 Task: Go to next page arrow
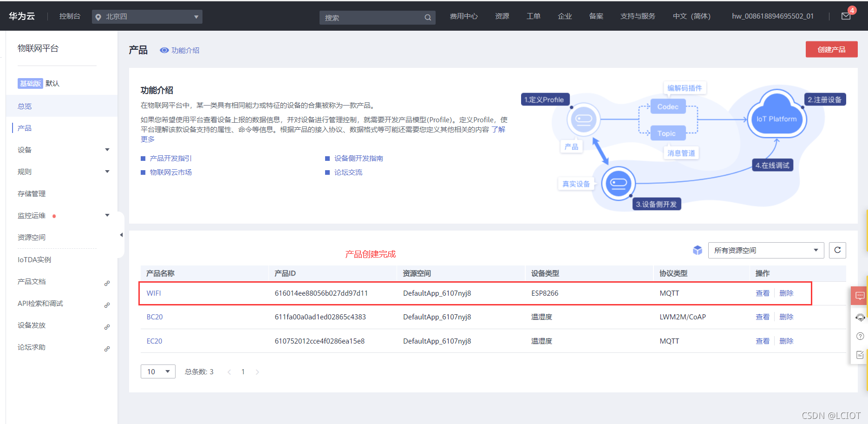[x=257, y=372]
